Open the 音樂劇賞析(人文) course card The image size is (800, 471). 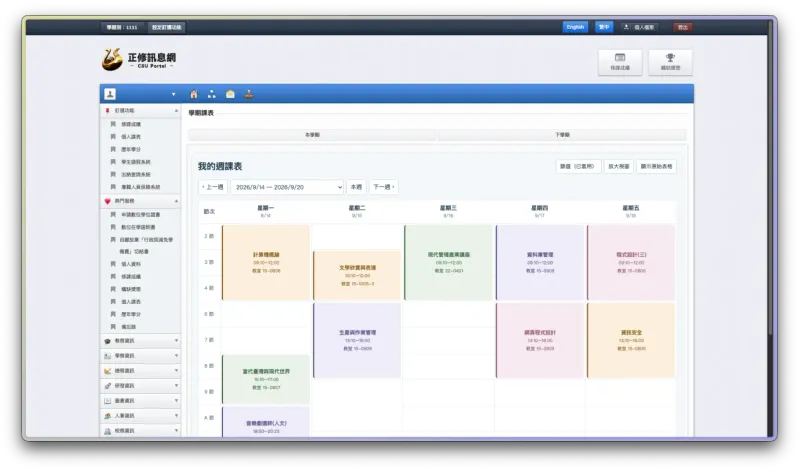(x=266, y=422)
